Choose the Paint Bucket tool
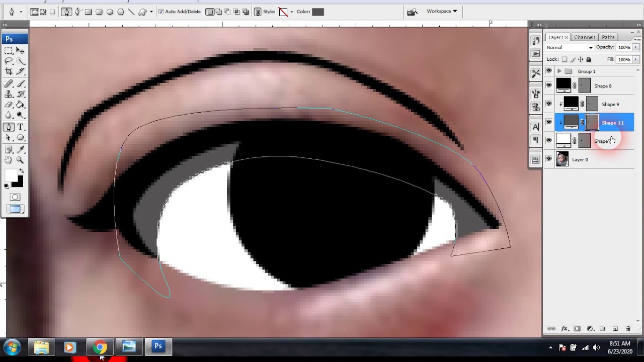 point(20,105)
